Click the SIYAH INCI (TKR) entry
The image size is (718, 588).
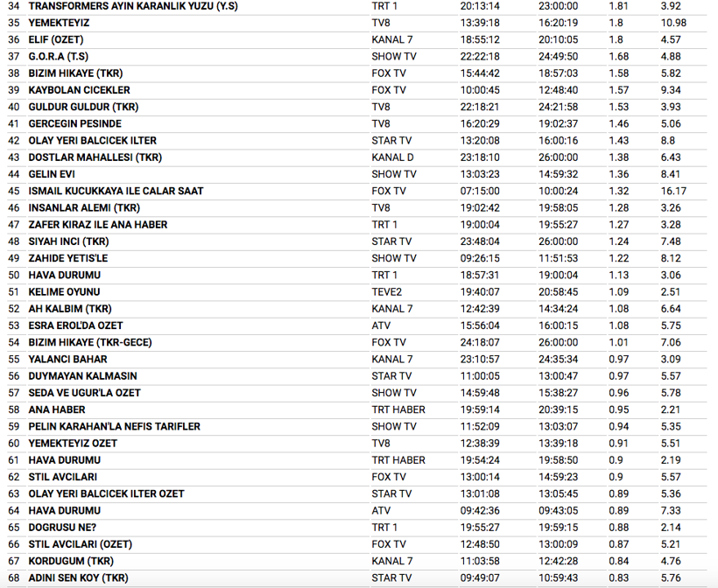click(69, 241)
